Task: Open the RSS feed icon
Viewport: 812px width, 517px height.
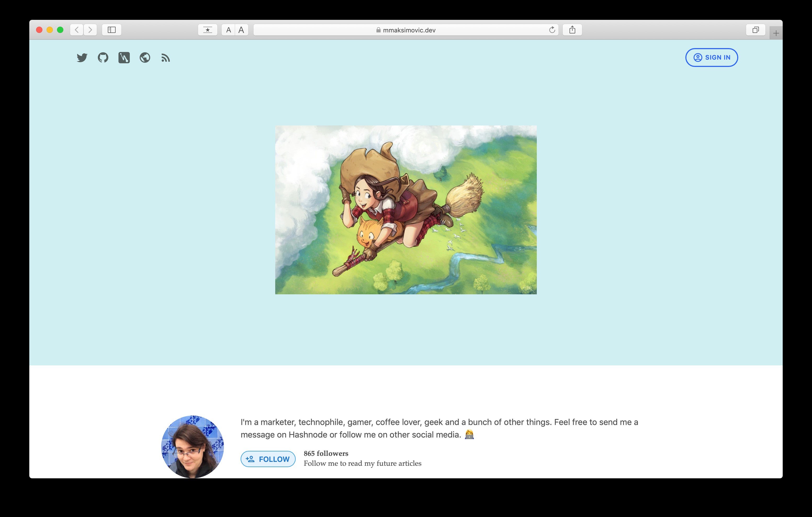Action: point(166,58)
